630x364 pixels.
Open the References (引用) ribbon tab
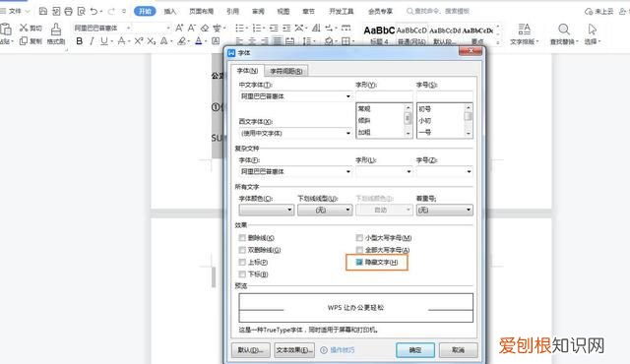(232, 11)
